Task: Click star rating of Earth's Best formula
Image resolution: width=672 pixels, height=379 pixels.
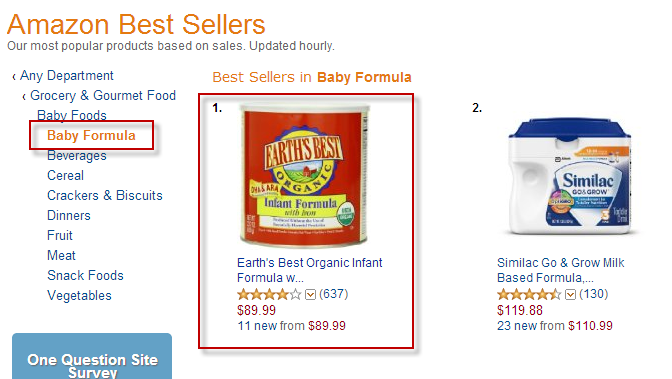Action: coord(269,294)
